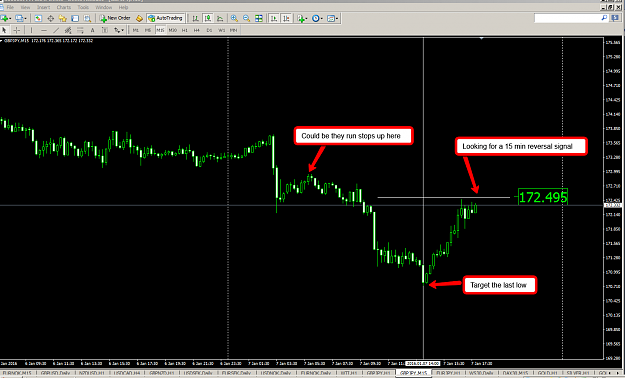Switch to the GBPJPY,H1 chart tab
Screen dimensions: 625x378
pyautogui.click(x=378, y=374)
